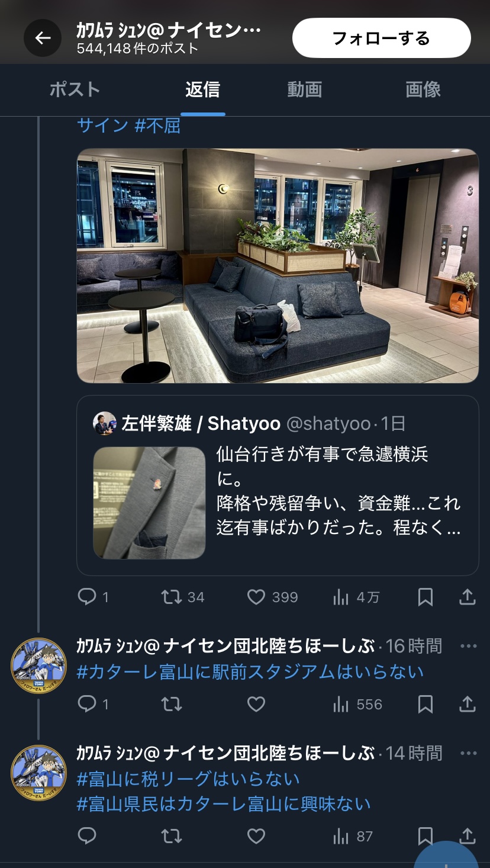Like the 16時間 post
The height and width of the screenshot is (868, 490).
click(256, 704)
